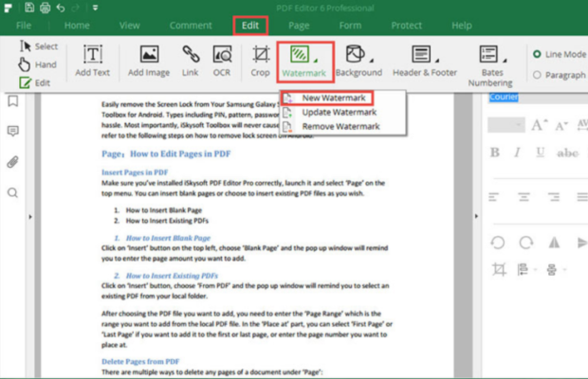Switch to the Protect tab
This screenshot has height=379, width=588.
coord(406,26)
